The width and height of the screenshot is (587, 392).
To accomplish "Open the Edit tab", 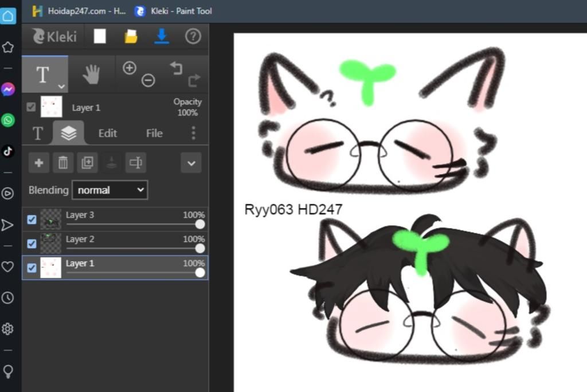I will click(108, 134).
